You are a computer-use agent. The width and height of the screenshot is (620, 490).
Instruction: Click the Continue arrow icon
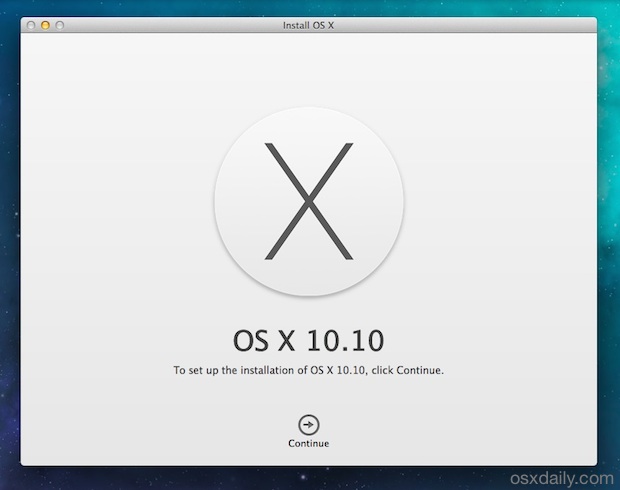click(308, 425)
